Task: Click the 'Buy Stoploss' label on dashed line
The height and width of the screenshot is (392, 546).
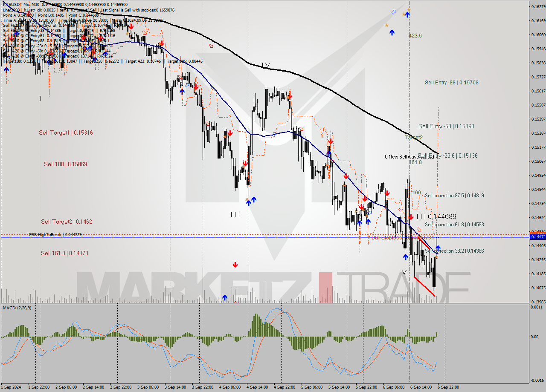Action: pos(402,237)
